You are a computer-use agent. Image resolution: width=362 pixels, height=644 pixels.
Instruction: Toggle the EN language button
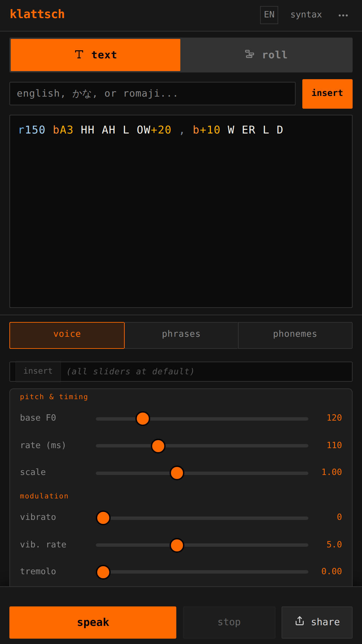click(x=269, y=15)
